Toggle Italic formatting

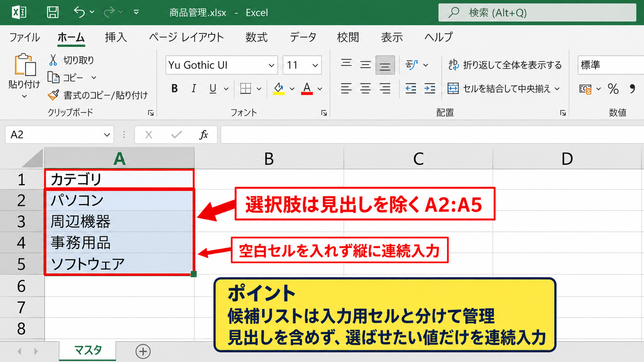[x=194, y=88]
